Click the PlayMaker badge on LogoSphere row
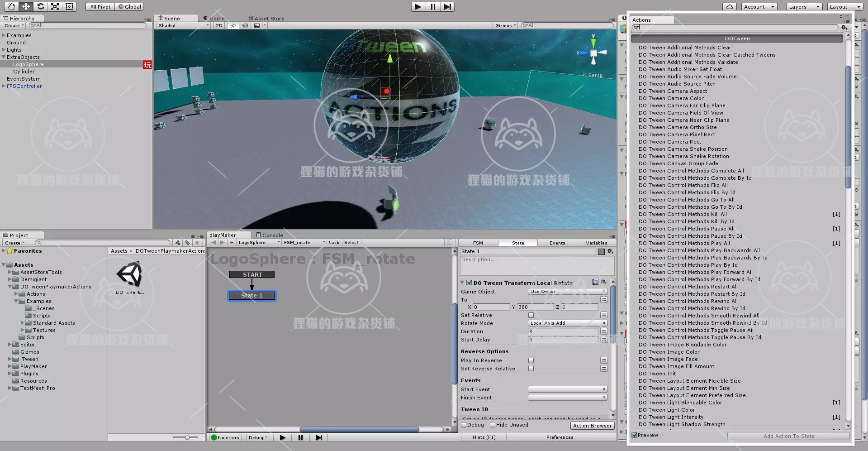This screenshot has width=868, height=451. tap(147, 65)
